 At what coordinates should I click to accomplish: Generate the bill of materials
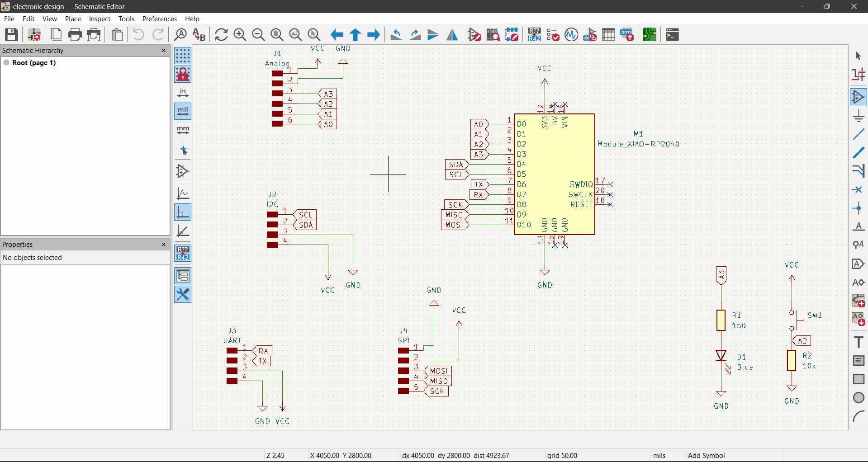[626, 34]
